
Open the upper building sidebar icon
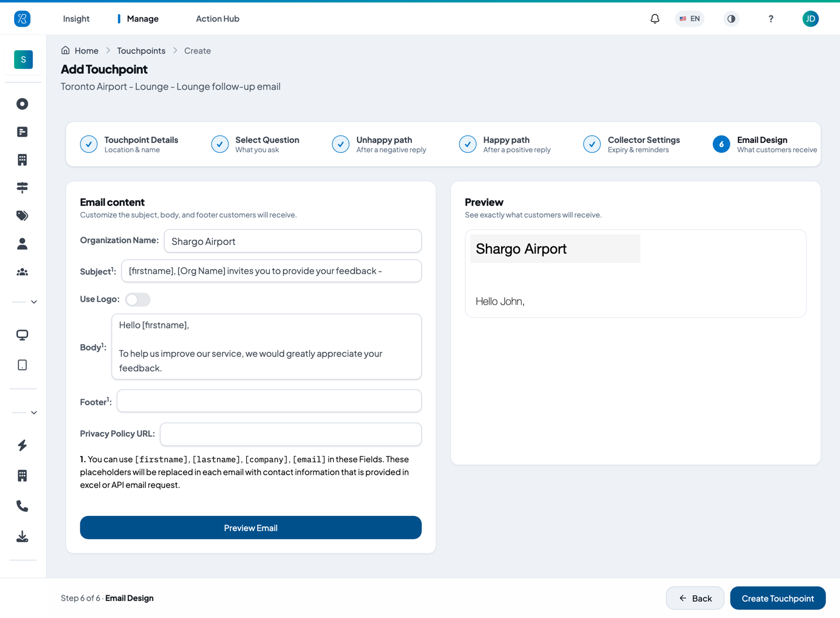(x=22, y=160)
